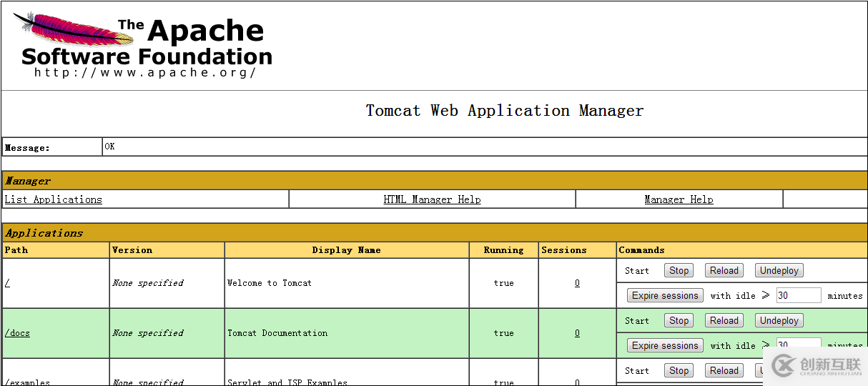868x386 pixels.
Task: Stop the /examples application
Action: (x=679, y=370)
